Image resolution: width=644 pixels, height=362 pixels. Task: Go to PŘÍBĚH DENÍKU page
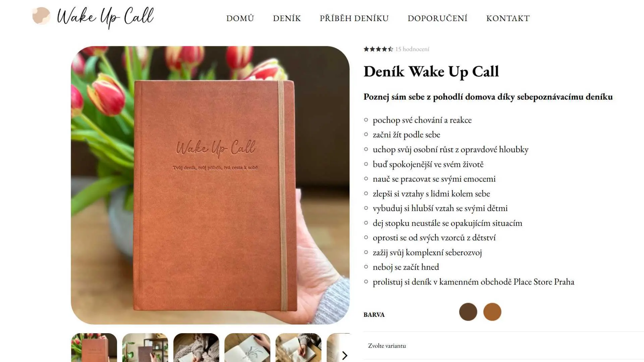[354, 18]
